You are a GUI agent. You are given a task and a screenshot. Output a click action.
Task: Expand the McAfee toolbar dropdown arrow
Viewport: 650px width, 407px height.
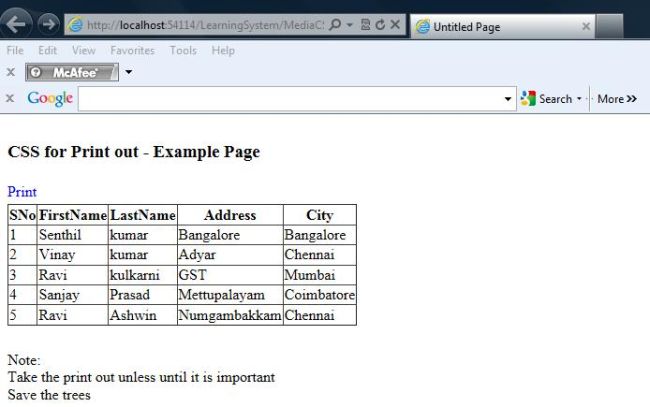click(x=129, y=72)
